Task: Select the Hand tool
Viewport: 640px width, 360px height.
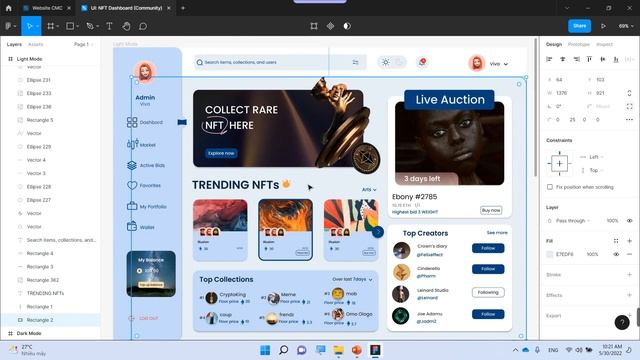Action: [x=127, y=26]
